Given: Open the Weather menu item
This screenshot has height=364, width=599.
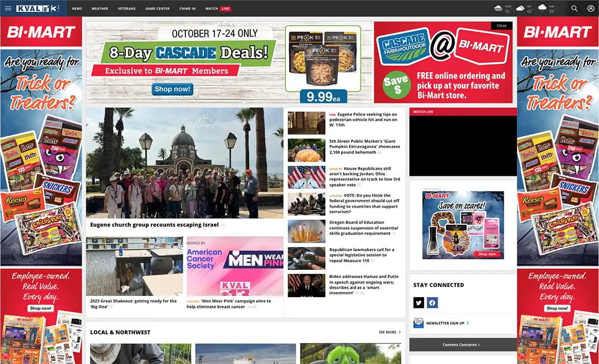Looking at the screenshot, I should coord(100,8).
